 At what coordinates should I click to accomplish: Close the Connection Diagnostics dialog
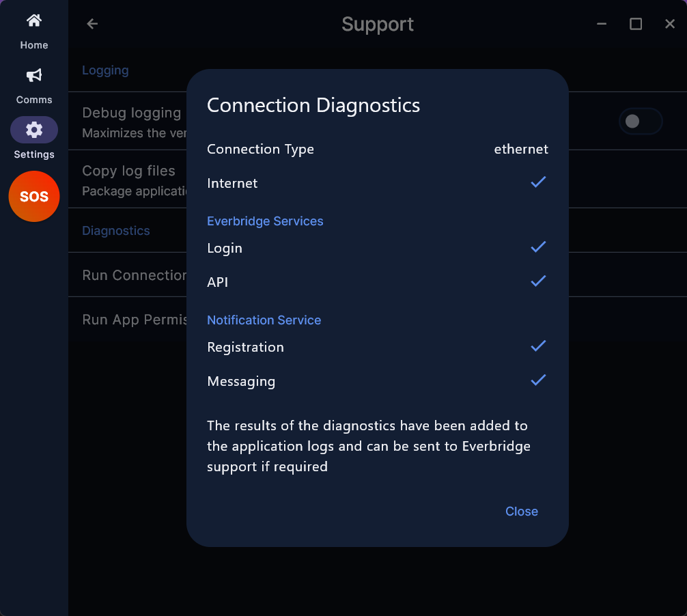(521, 512)
